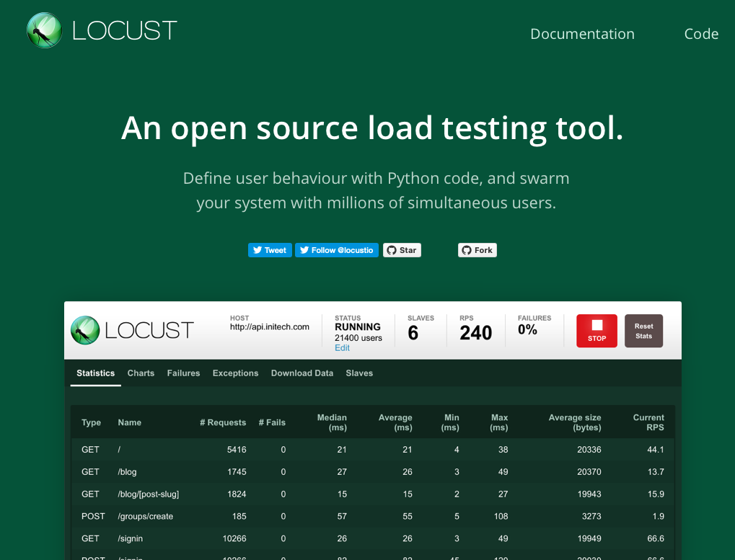
Task: Click the Max (ms) column header
Action: pos(498,422)
